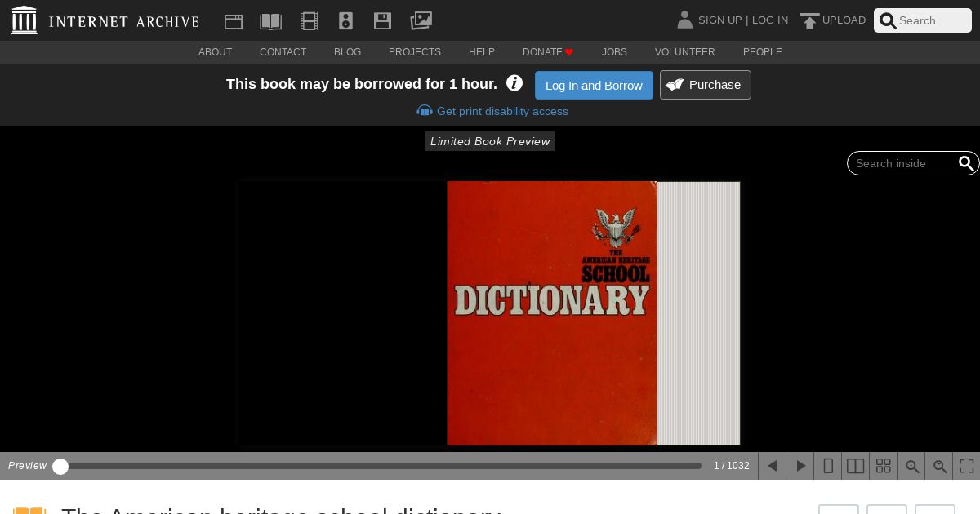
Task: Click the page navigation slider track
Action: tap(380, 466)
